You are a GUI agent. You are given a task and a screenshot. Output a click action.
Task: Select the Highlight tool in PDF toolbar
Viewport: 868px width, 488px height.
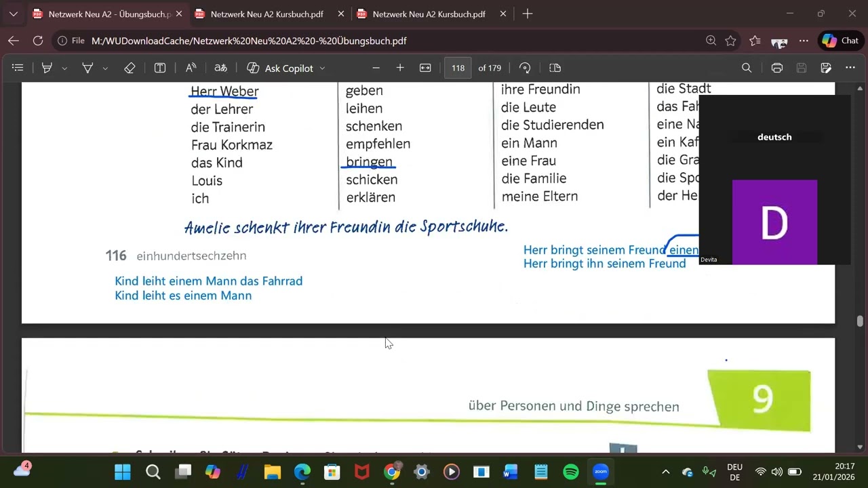coord(47,68)
